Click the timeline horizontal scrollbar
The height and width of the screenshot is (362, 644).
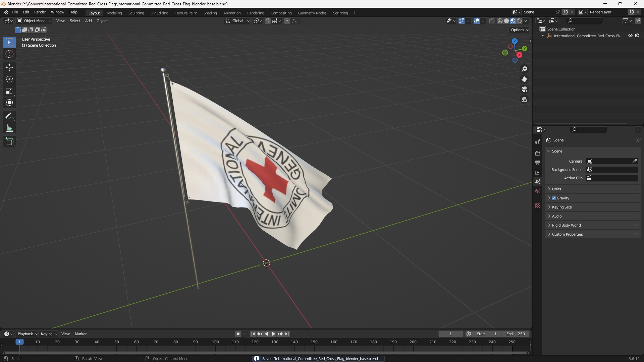click(266, 353)
